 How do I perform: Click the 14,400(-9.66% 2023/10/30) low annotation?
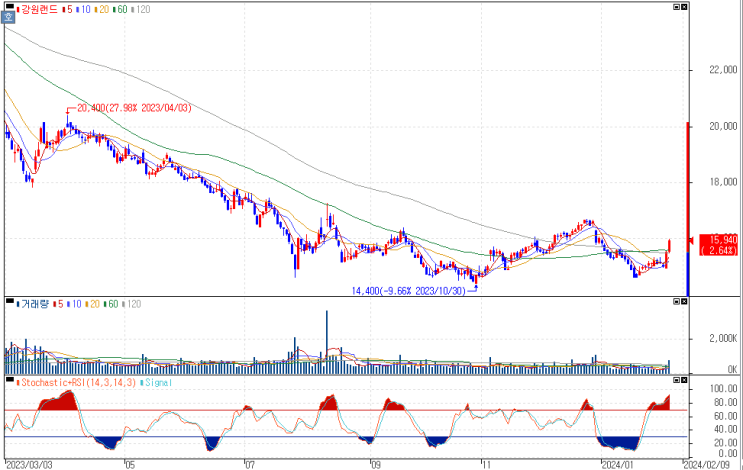tap(408, 291)
